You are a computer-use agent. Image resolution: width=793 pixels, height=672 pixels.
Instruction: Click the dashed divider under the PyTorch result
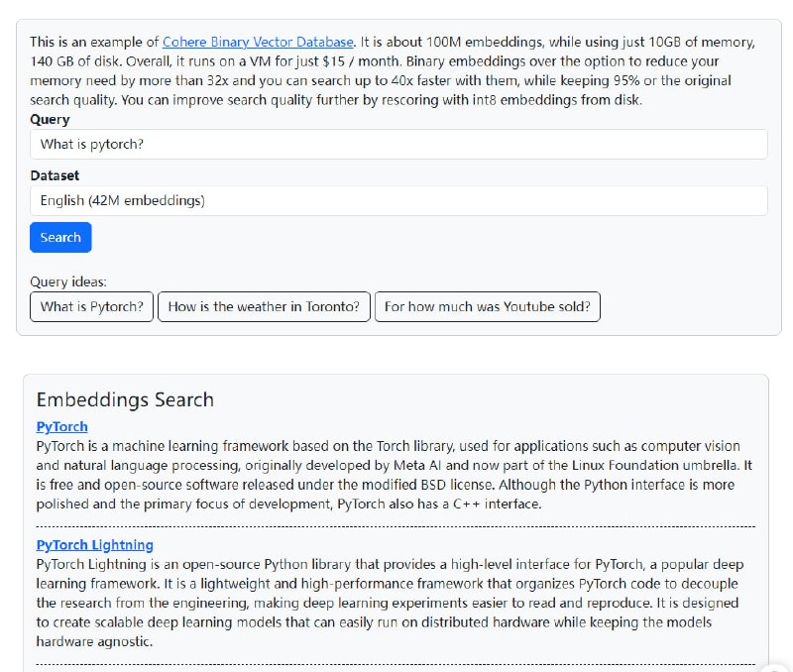pyautogui.click(x=396, y=525)
